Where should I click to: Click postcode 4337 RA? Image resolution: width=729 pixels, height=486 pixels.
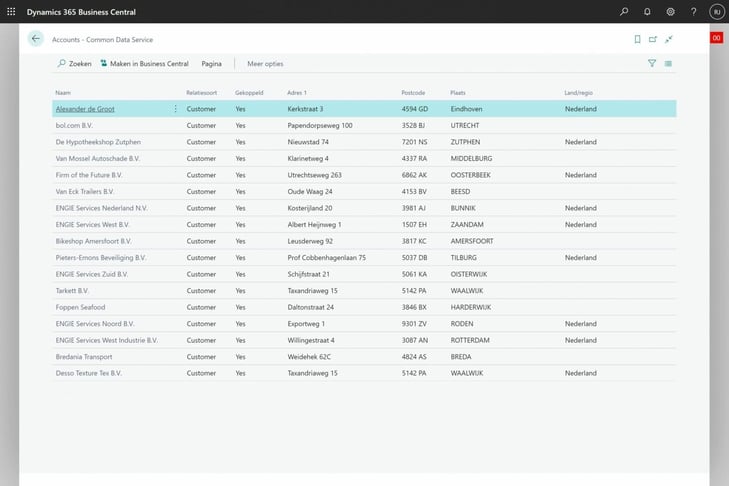(x=414, y=159)
